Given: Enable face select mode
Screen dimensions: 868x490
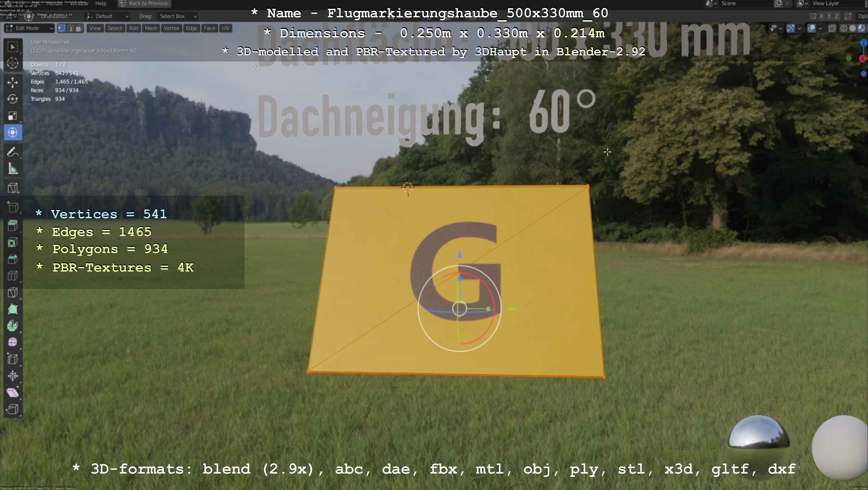Looking at the screenshot, I should [x=79, y=28].
